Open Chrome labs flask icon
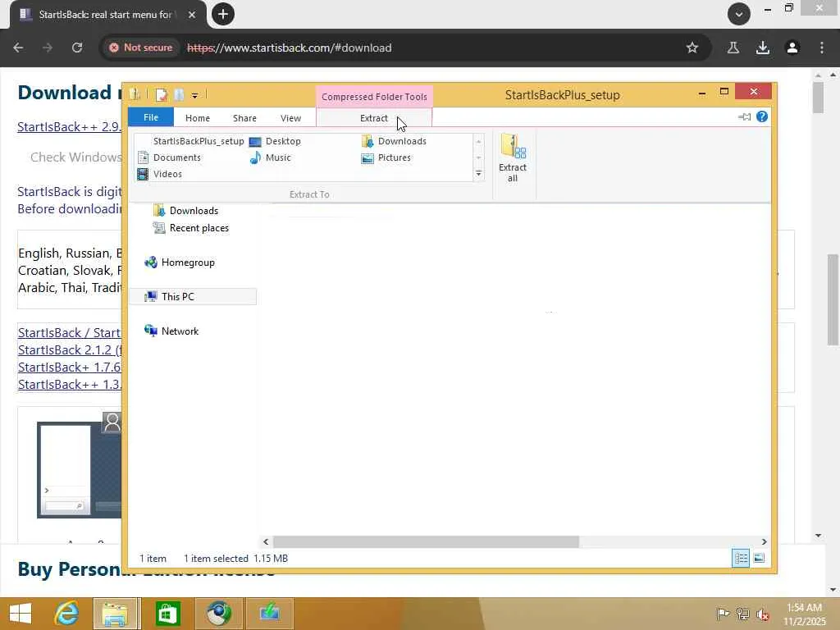 733,48
